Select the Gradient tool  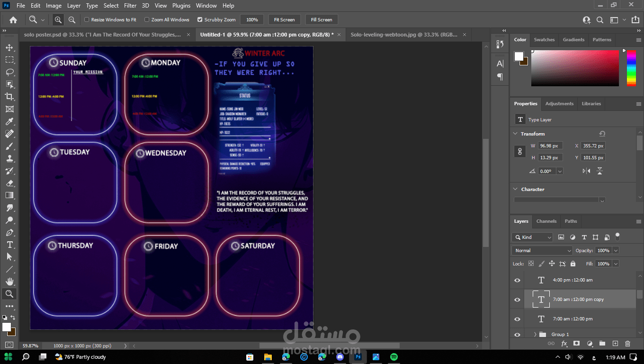9,195
